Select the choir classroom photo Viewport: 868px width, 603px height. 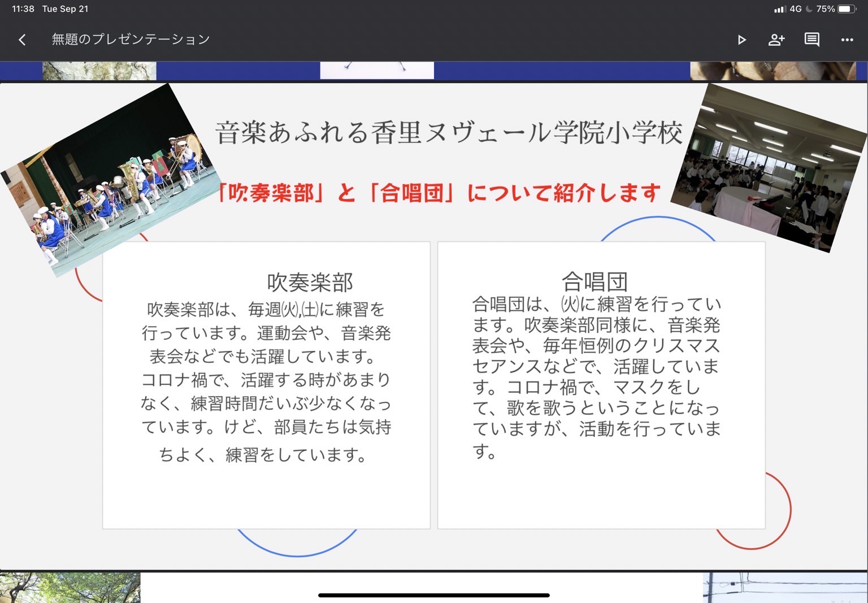pos(770,168)
